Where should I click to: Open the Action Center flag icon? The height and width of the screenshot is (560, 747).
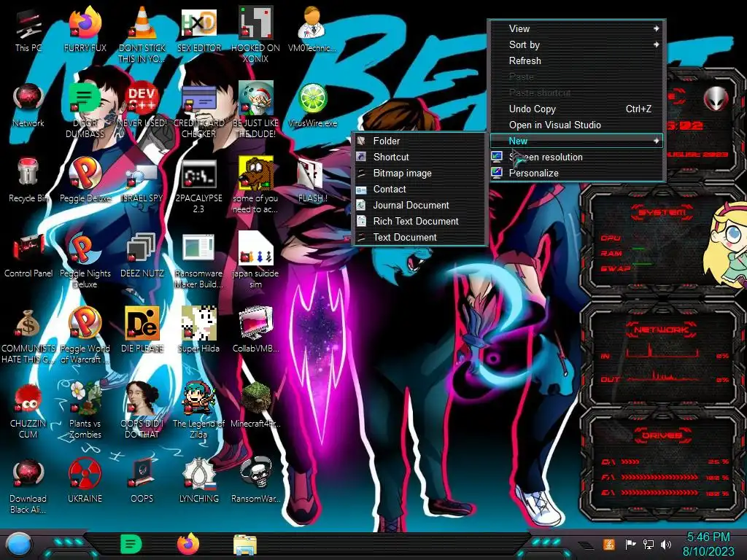click(630, 544)
